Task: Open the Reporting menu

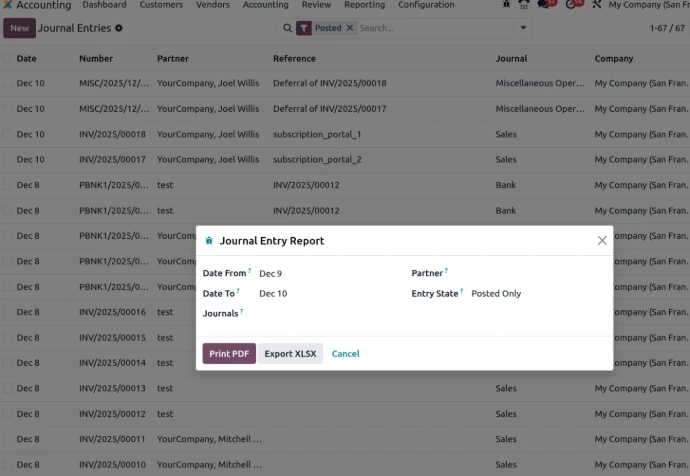Action: tap(364, 5)
